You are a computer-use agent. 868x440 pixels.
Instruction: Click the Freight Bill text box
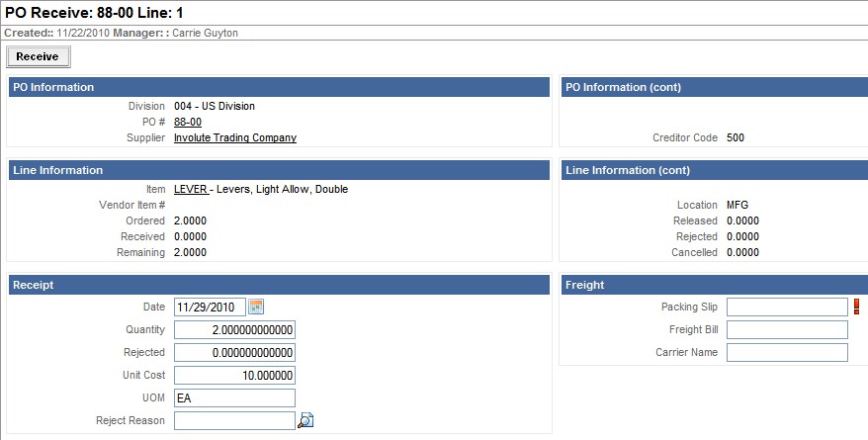pos(787,329)
